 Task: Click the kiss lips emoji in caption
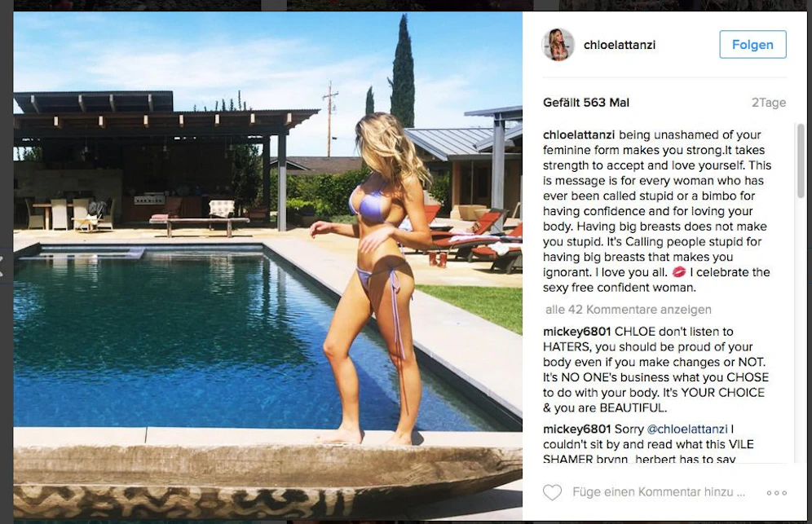[678, 272]
